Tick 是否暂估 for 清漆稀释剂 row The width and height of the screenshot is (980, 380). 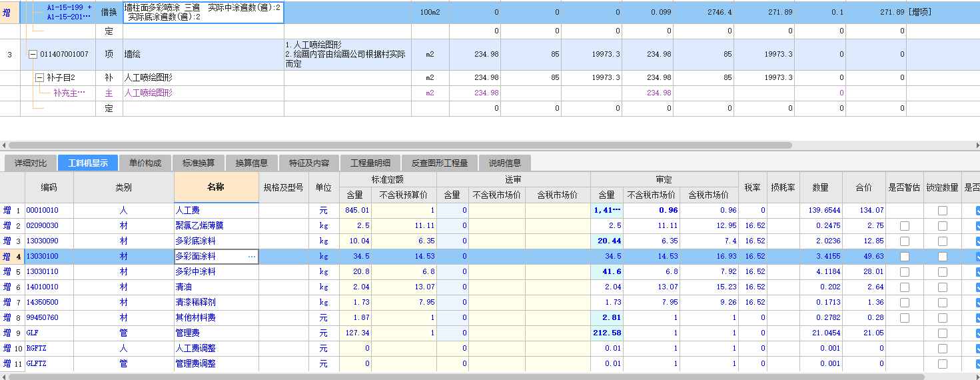(904, 303)
